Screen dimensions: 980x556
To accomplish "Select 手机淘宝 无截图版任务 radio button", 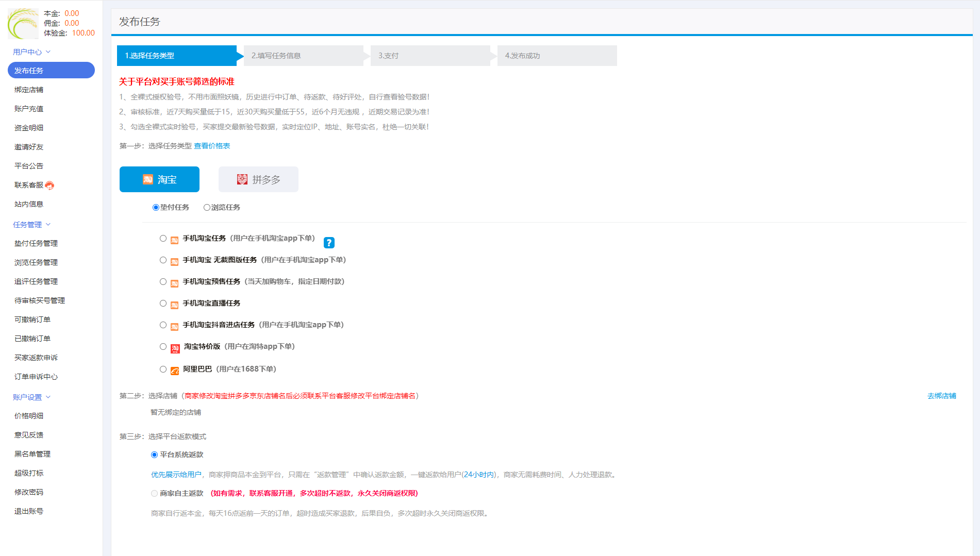I will click(163, 260).
